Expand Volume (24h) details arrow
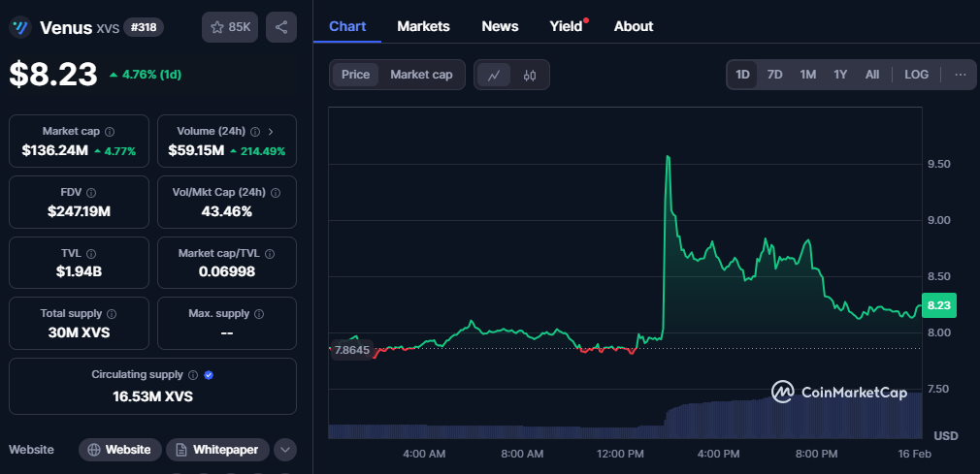This screenshot has width=980, height=474. point(270,131)
